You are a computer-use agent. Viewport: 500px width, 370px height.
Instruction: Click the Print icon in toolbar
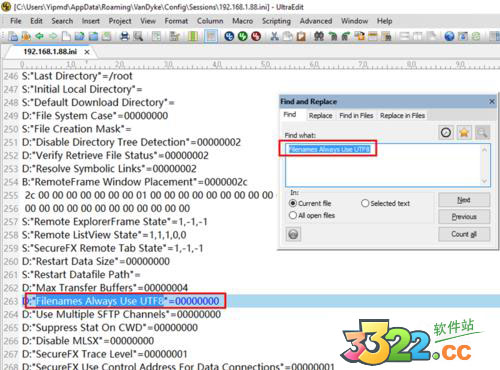124,36
